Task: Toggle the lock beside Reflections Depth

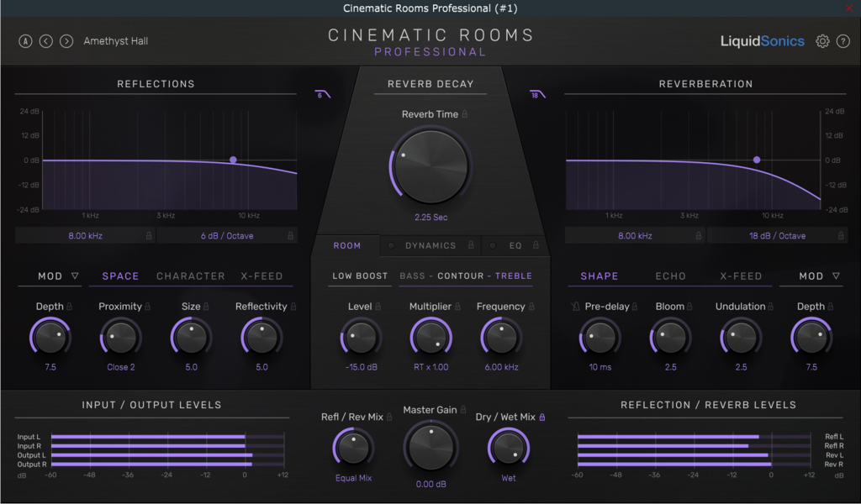Action: point(69,307)
